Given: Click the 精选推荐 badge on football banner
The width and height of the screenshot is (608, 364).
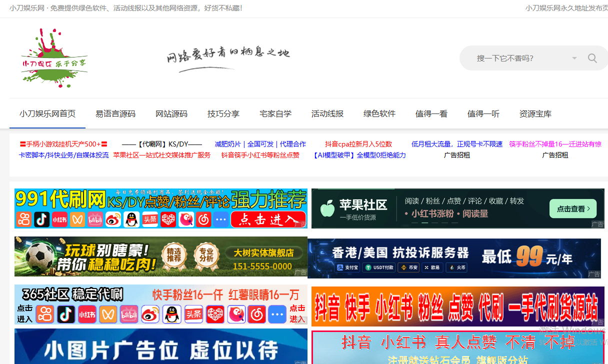Looking at the screenshot, I should click(x=174, y=255).
